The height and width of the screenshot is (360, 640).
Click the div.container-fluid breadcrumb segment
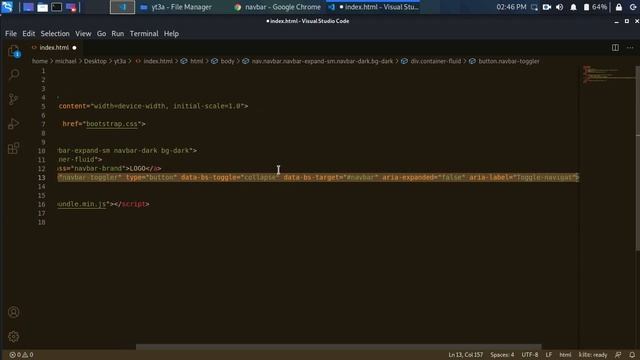pos(436,61)
